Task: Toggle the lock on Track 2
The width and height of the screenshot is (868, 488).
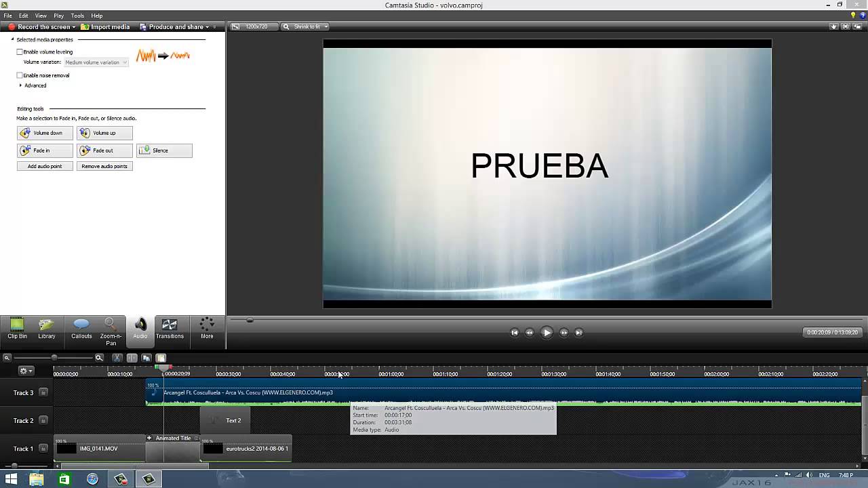Action: tap(43, 420)
